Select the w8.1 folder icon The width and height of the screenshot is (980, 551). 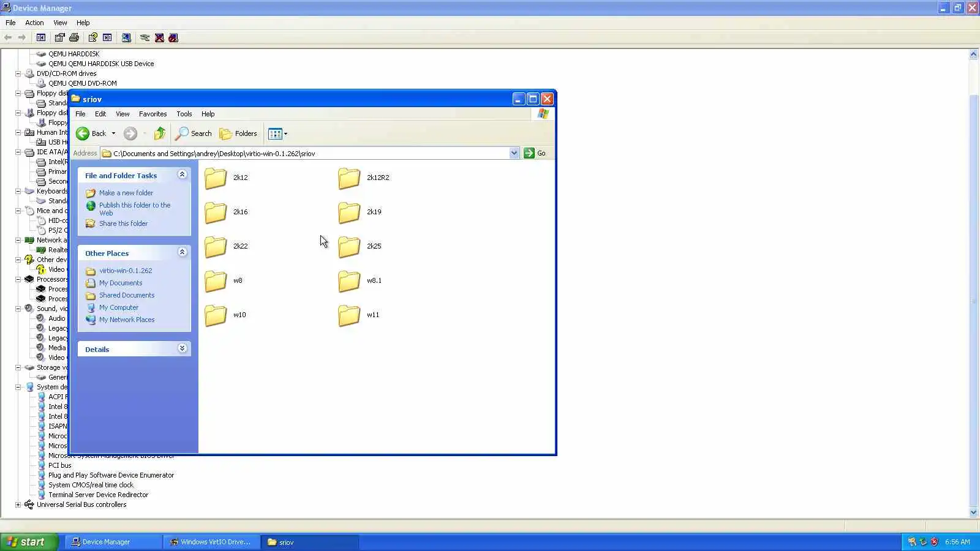click(x=349, y=280)
